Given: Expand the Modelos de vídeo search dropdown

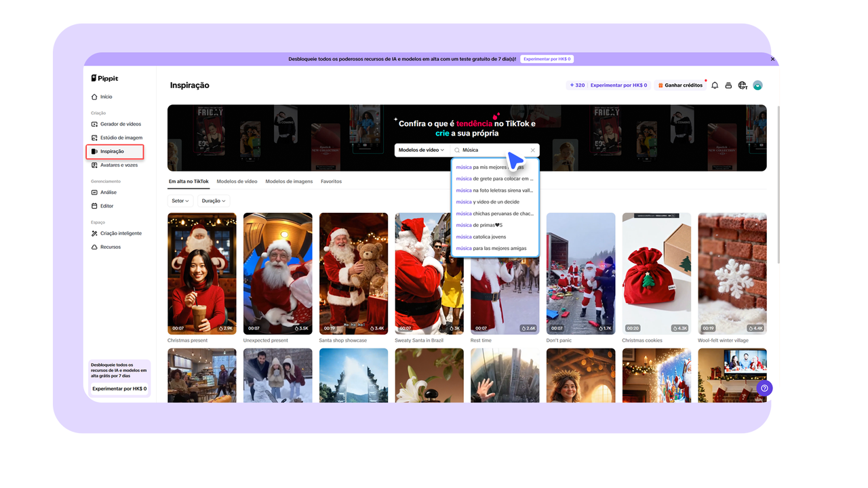Looking at the screenshot, I should pos(421,150).
